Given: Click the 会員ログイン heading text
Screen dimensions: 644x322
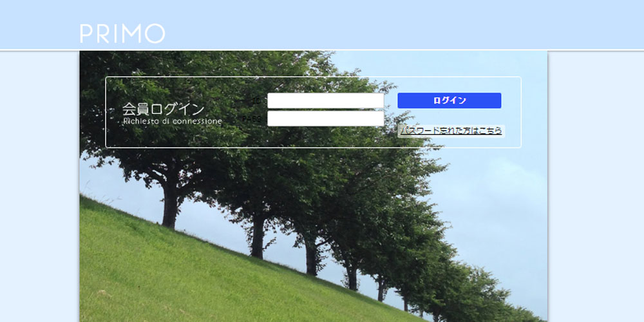Looking at the screenshot, I should (163, 109).
